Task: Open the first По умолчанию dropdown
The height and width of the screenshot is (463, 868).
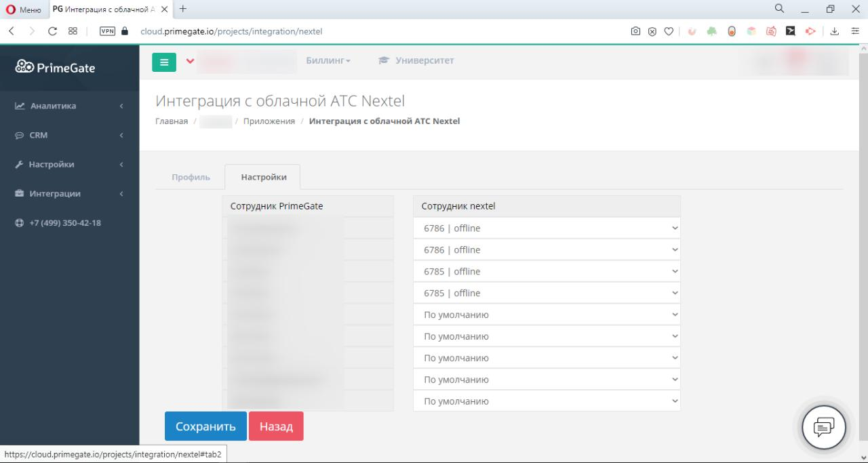Action: [547, 315]
